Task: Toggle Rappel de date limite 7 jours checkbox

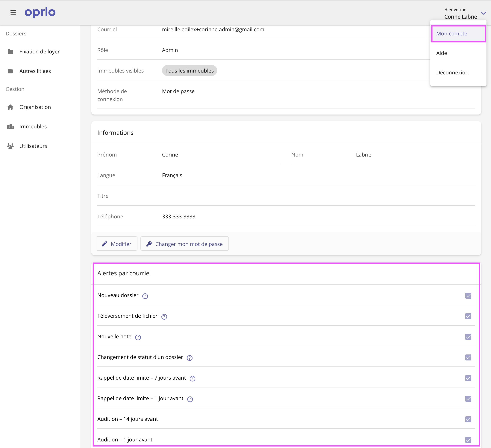Action: 468,378
